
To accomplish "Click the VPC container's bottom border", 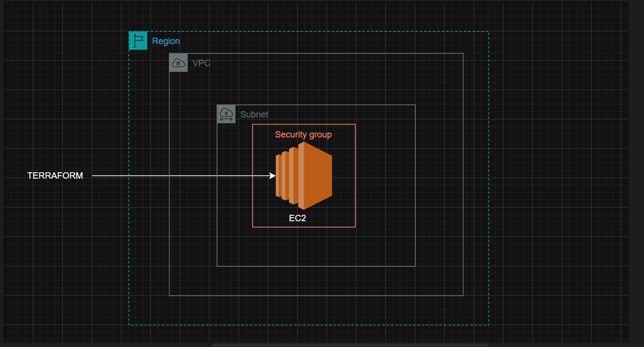I will click(316, 296).
